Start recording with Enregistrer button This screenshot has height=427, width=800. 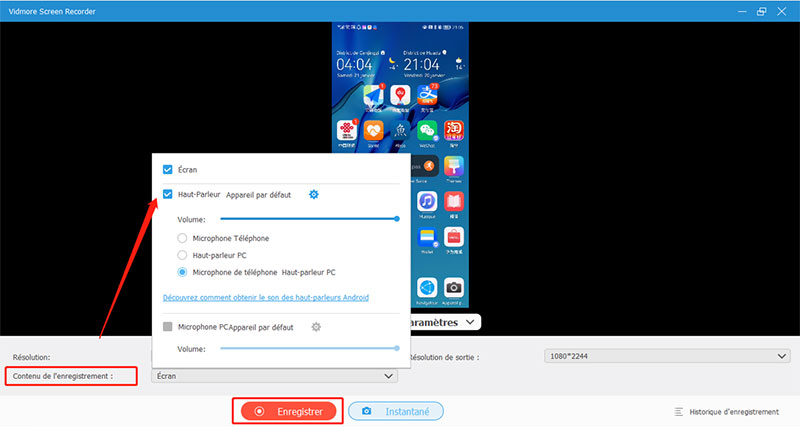[288, 411]
